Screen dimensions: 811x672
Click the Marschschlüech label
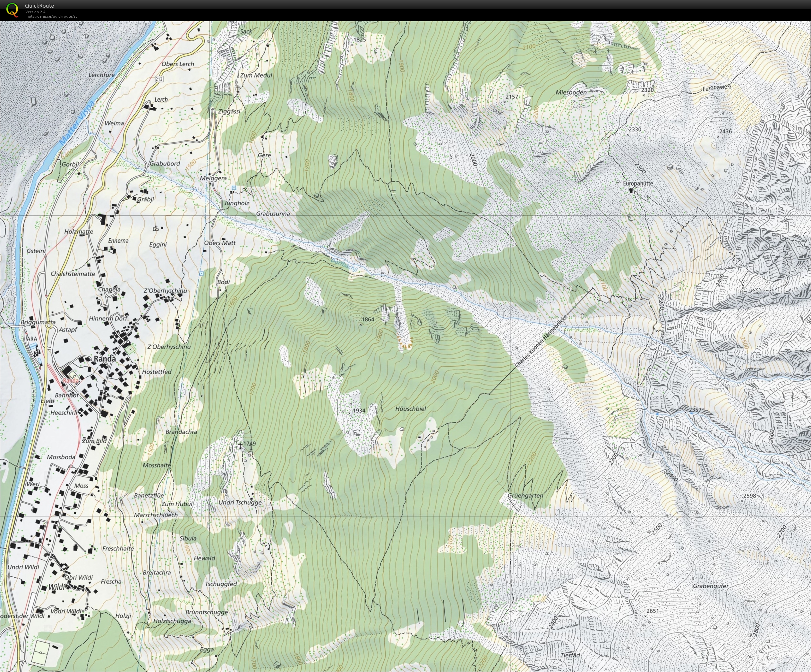pyautogui.click(x=156, y=515)
